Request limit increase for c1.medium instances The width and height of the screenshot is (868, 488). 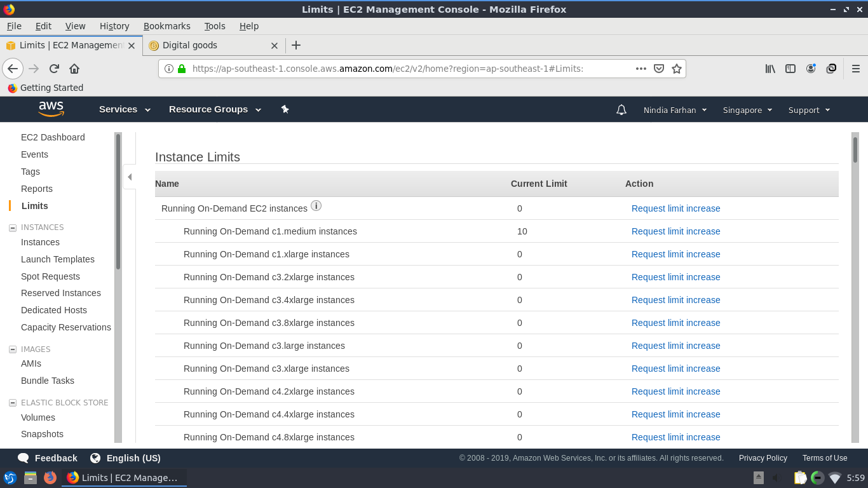tap(675, 231)
